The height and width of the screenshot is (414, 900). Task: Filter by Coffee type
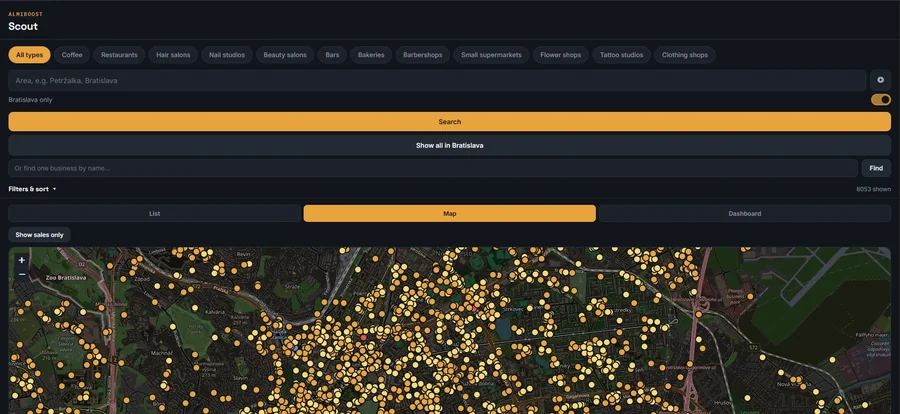point(72,55)
